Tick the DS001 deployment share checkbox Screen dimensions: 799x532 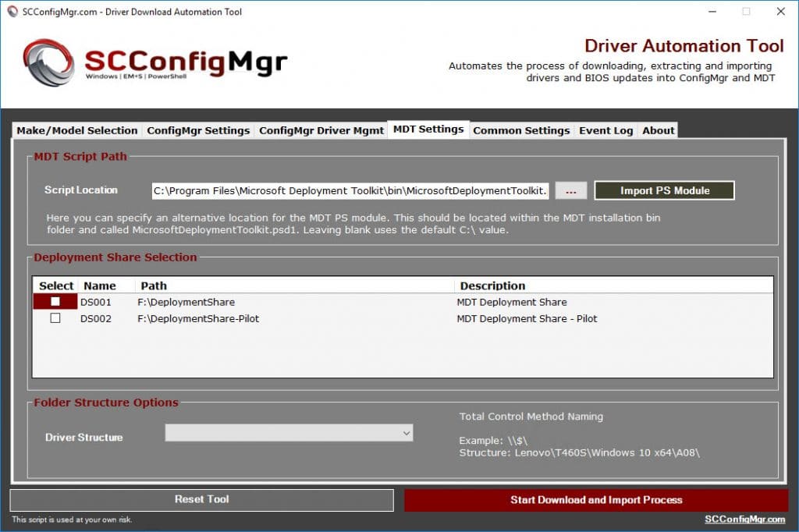click(55, 302)
